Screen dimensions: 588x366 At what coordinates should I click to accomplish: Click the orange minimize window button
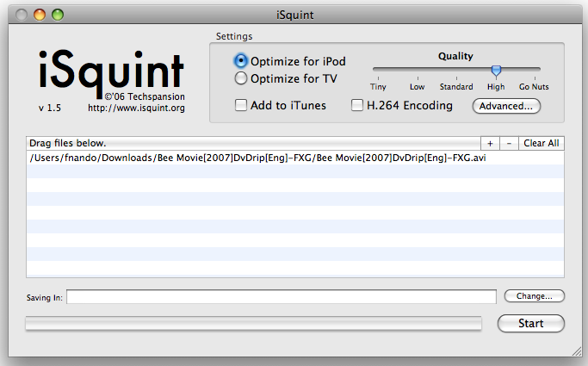[x=40, y=15]
